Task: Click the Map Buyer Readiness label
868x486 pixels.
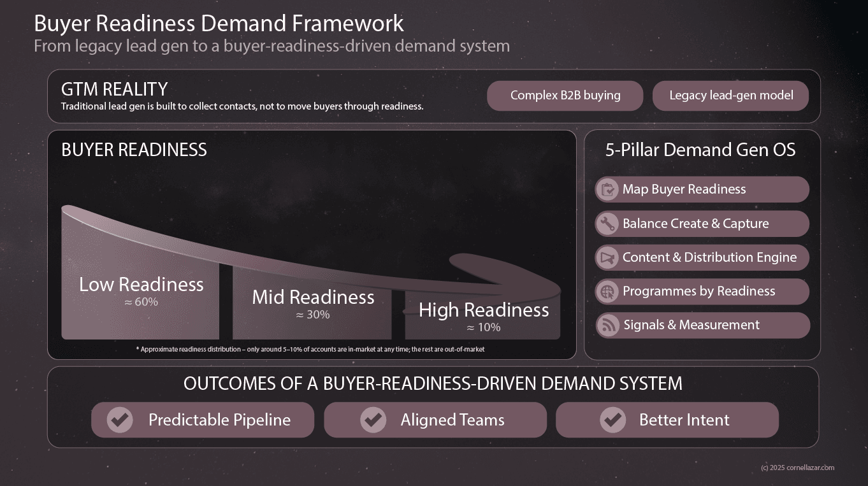Action: pos(684,189)
